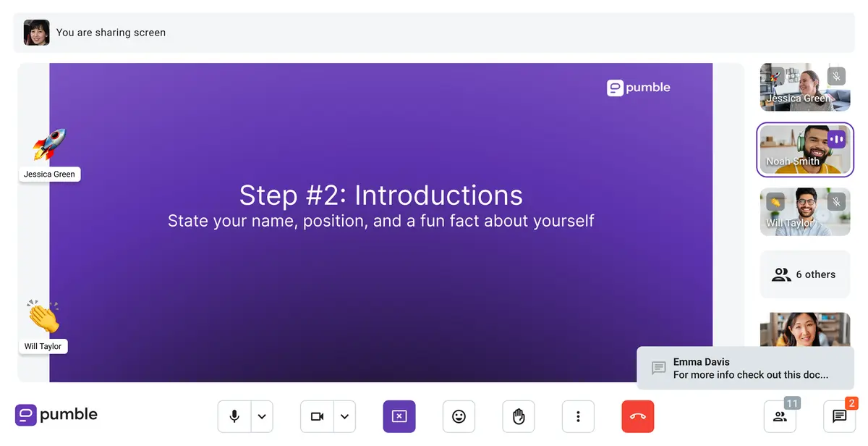Image resolution: width=868 pixels, height=446 pixels.
Task: Select Jessica Green's video tile
Action: 804,87
